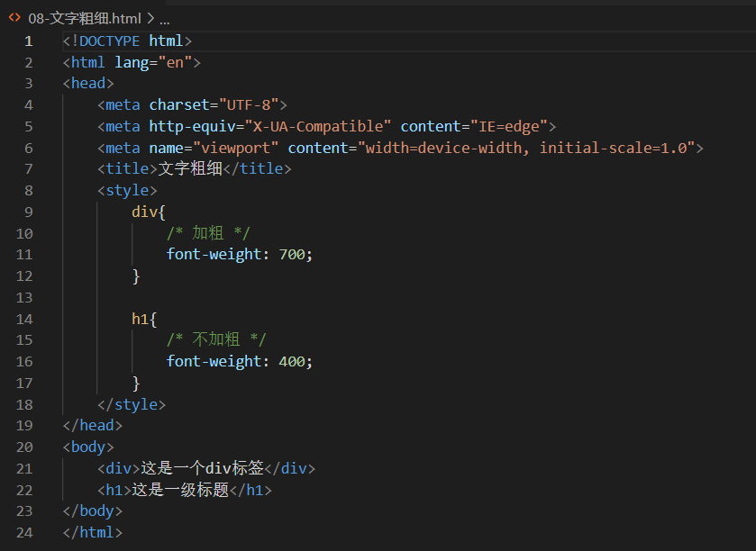Click the closing brace on line 17

(x=136, y=384)
